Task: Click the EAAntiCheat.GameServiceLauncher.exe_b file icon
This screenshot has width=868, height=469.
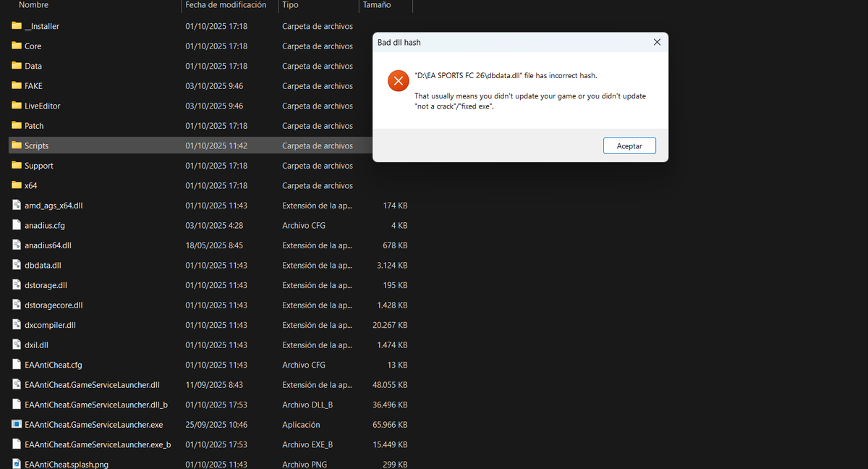Action: pyautogui.click(x=17, y=444)
